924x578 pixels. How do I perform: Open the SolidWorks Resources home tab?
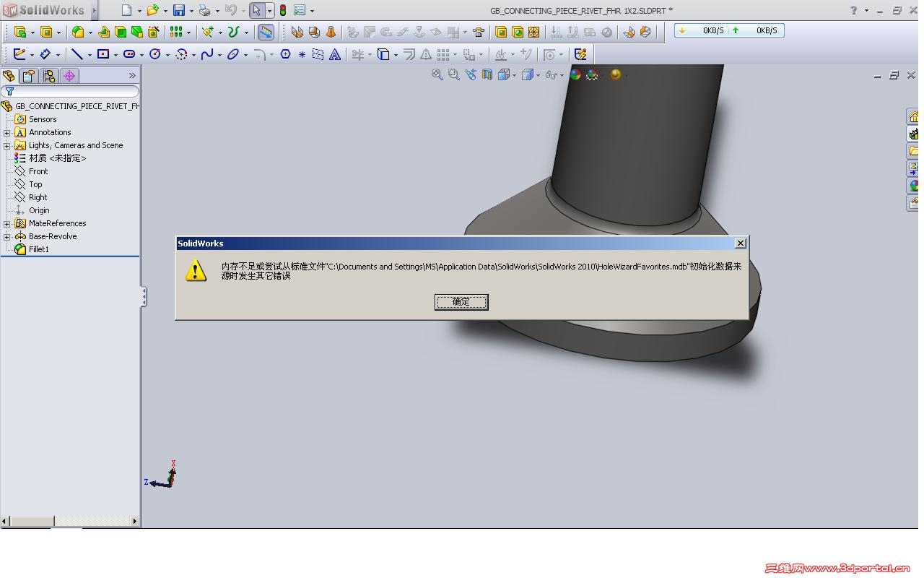[x=913, y=116]
